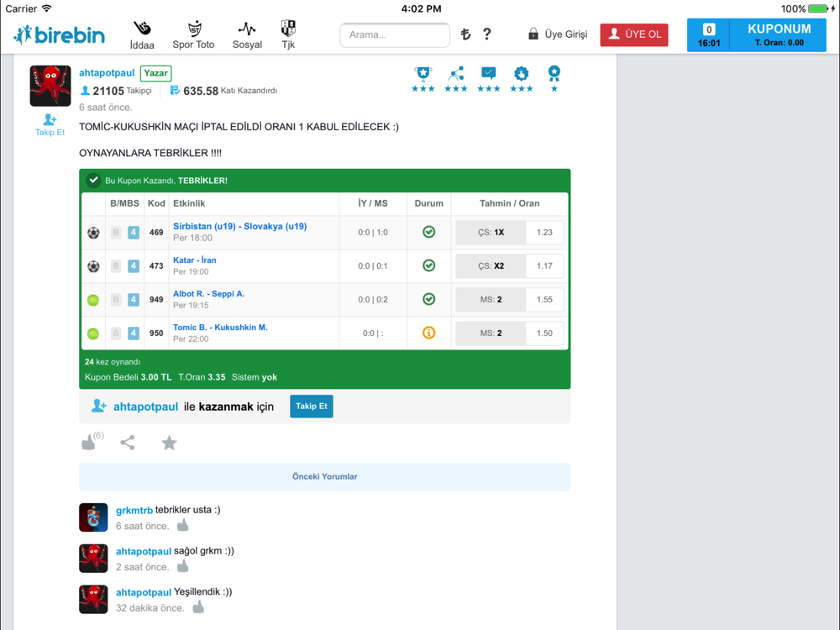
Task: Add coupon to favorites with star icon
Action: (x=170, y=443)
